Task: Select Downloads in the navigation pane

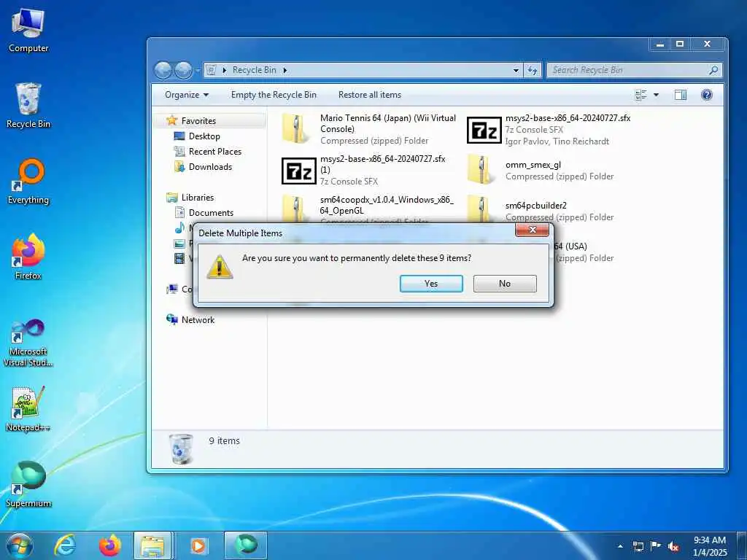Action: point(210,167)
